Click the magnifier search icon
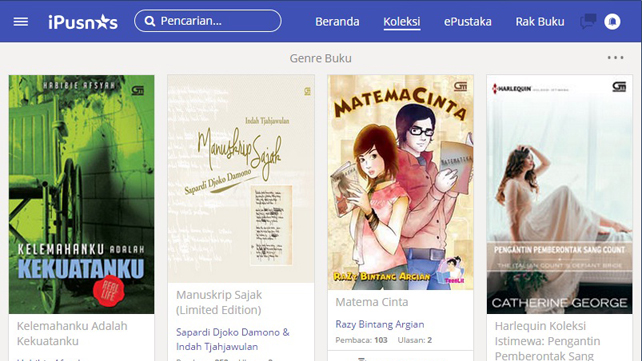The image size is (642, 361). [x=150, y=21]
